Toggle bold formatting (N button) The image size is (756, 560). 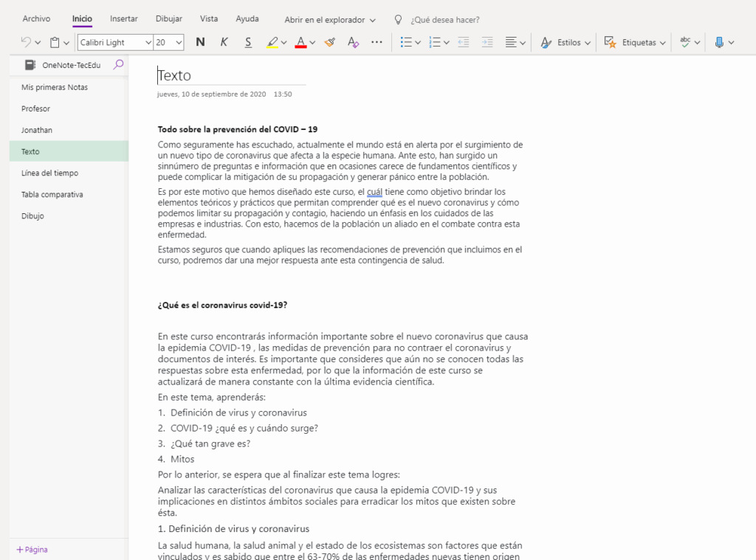pyautogui.click(x=200, y=43)
